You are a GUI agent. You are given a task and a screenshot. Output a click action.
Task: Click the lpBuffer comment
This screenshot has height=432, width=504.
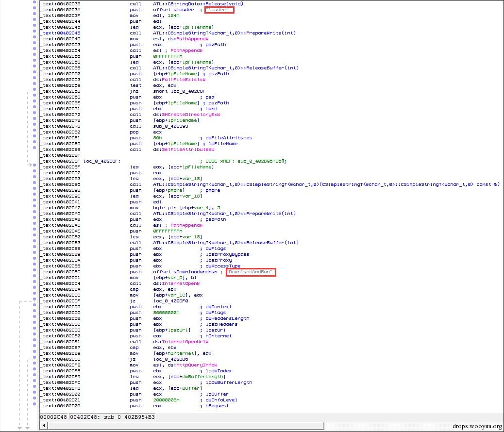point(217,394)
